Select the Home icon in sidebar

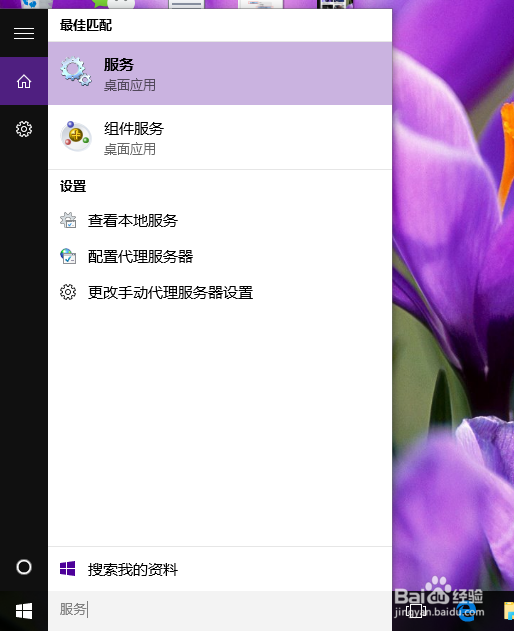(x=24, y=81)
